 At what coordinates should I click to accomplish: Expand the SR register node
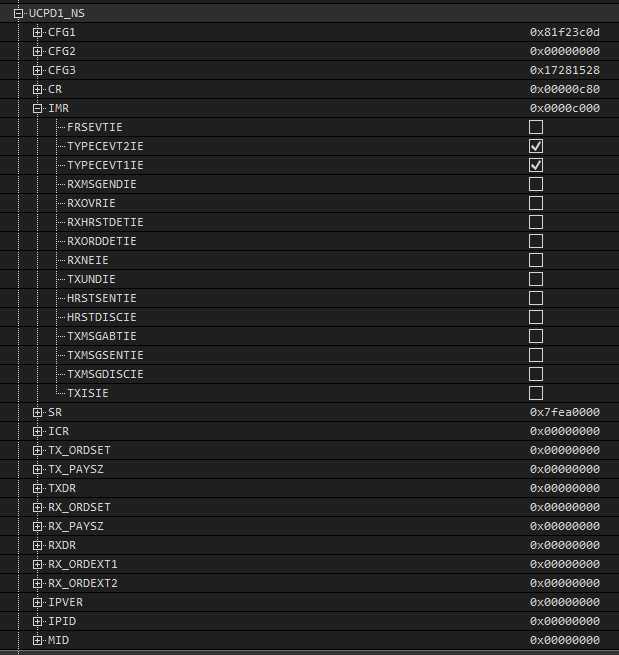click(38, 412)
